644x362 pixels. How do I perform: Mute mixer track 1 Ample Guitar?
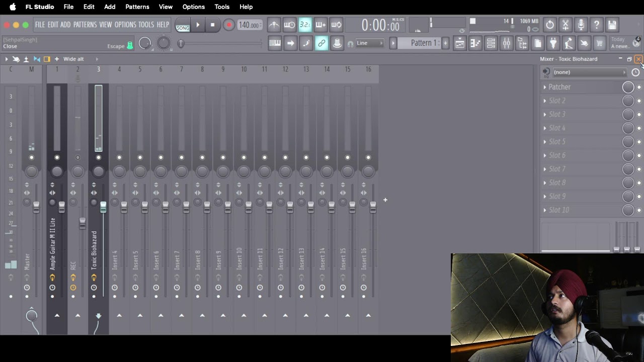57,157
